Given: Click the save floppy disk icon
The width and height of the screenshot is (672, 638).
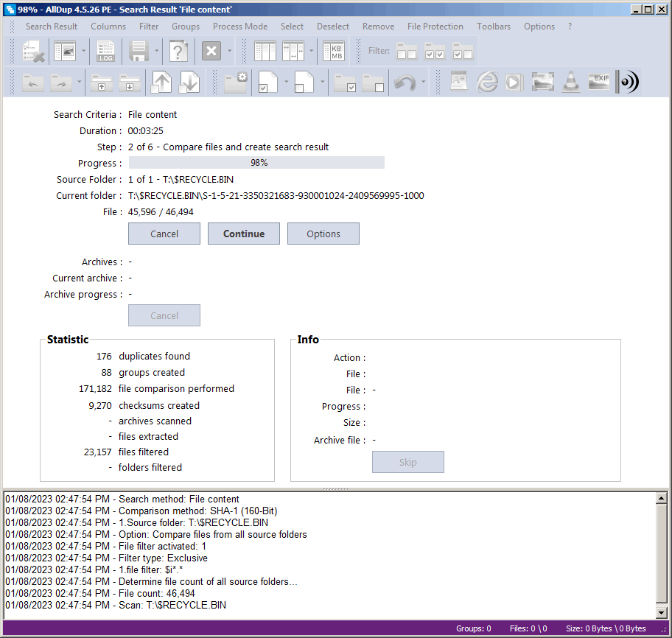Looking at the screenshot, I should coord(139,52).
